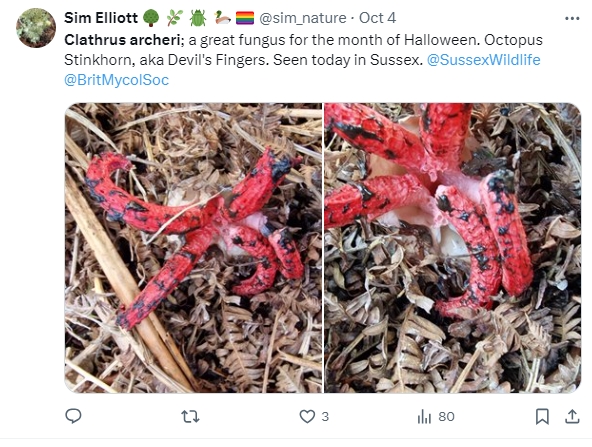Click the retweet arrows icon

pos(190,416)
